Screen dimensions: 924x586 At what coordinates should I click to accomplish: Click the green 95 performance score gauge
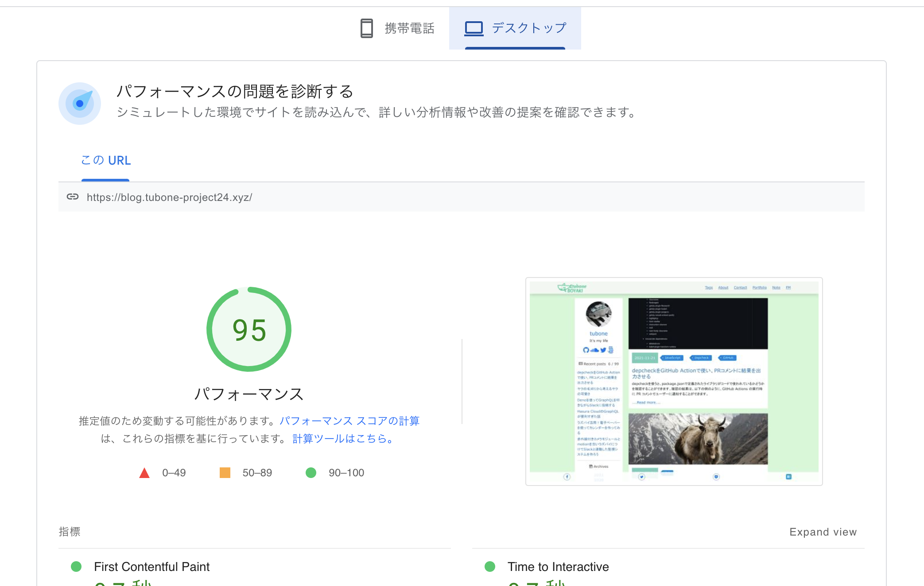tap(248, 329)
